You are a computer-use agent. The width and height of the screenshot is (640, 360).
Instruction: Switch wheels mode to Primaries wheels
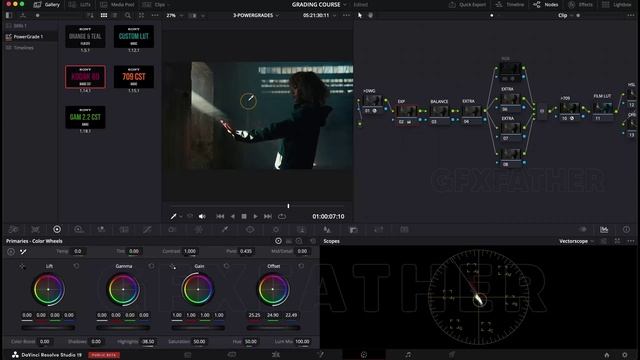click(278, 241)
